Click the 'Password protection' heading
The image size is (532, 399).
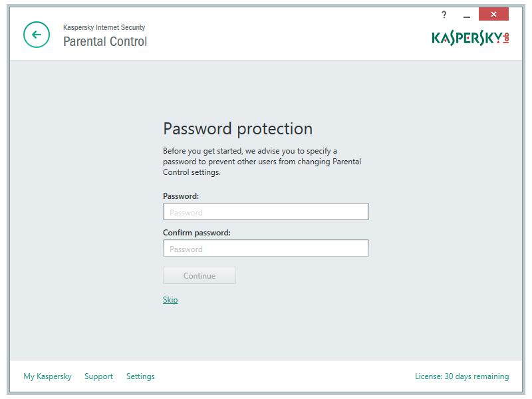click(237, 129)
